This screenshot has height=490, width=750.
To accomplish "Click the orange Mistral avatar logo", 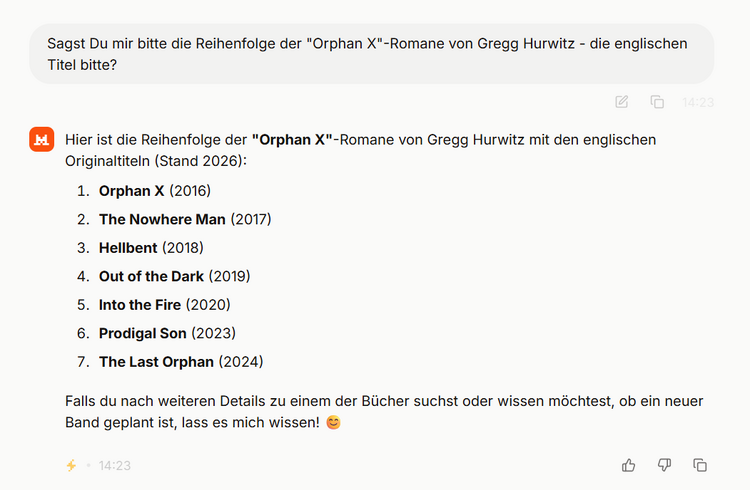I will [41, 141].
